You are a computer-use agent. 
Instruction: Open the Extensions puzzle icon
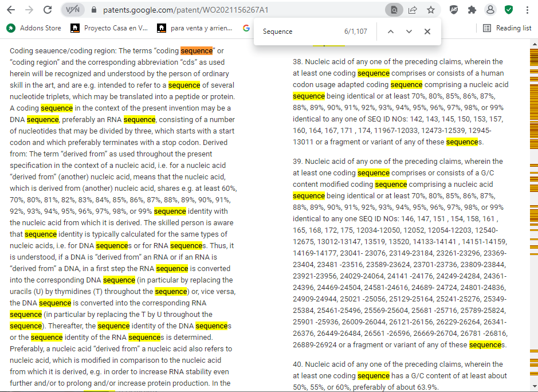click(x=472, y=10)
